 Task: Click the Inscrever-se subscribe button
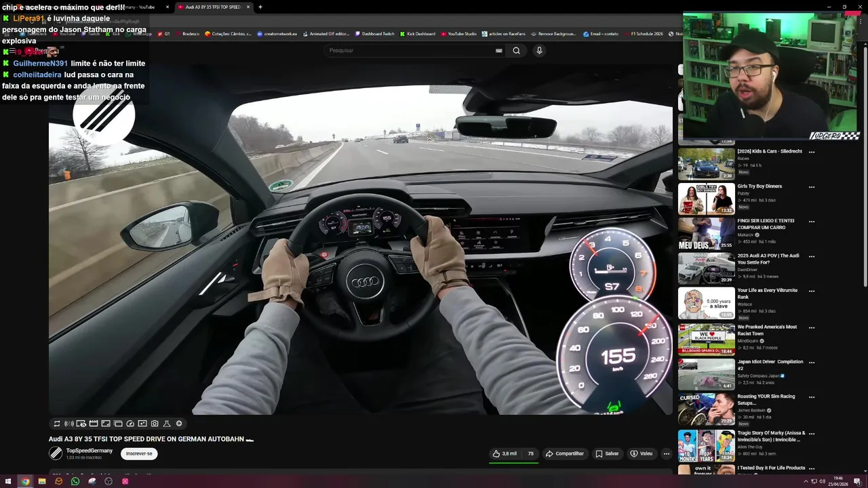click(139, 453)
